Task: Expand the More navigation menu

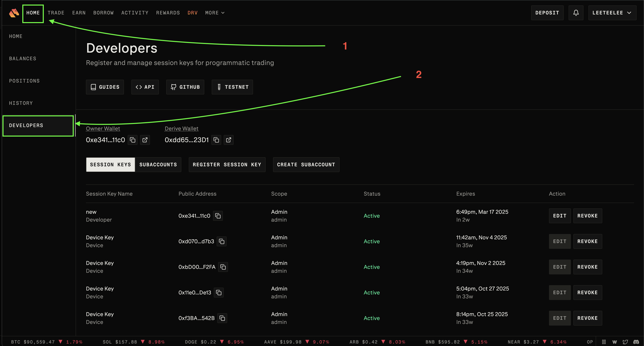Action: point(215,13)
